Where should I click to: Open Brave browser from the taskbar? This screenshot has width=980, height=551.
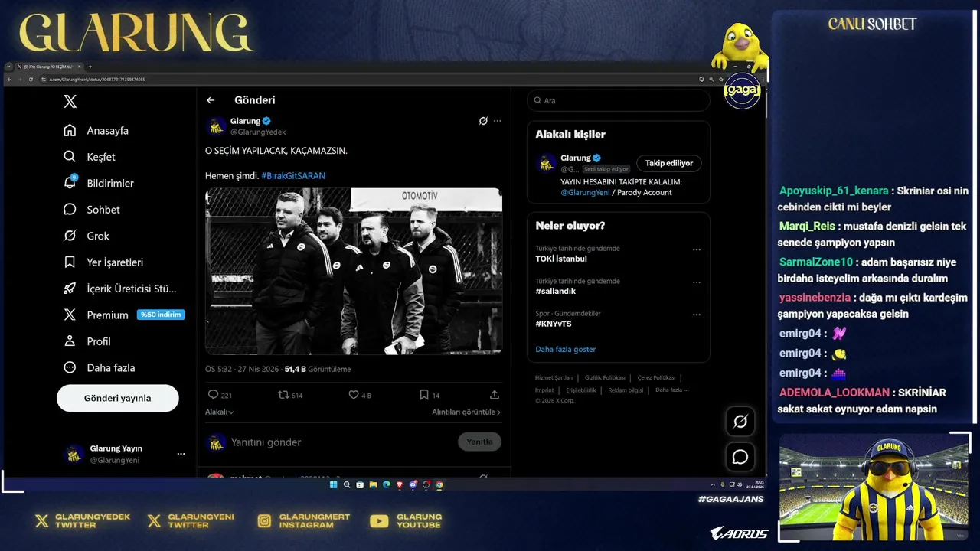[399, 484]
